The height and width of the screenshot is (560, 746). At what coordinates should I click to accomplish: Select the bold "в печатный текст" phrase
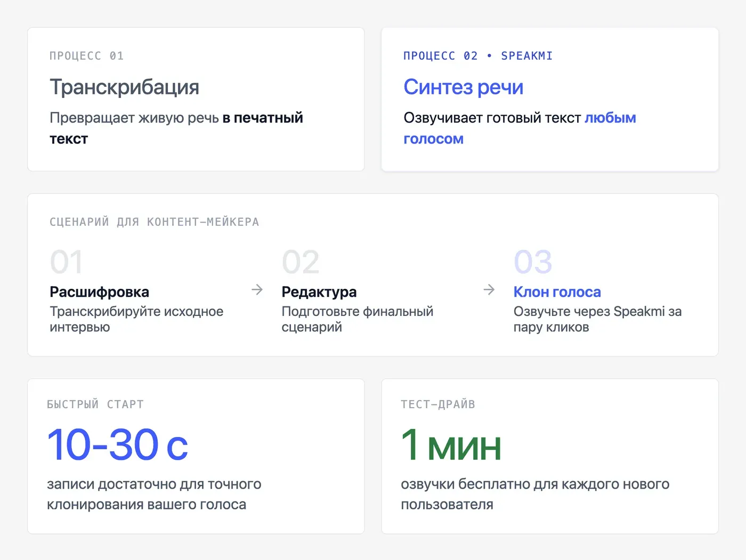[x=176, y=128]
